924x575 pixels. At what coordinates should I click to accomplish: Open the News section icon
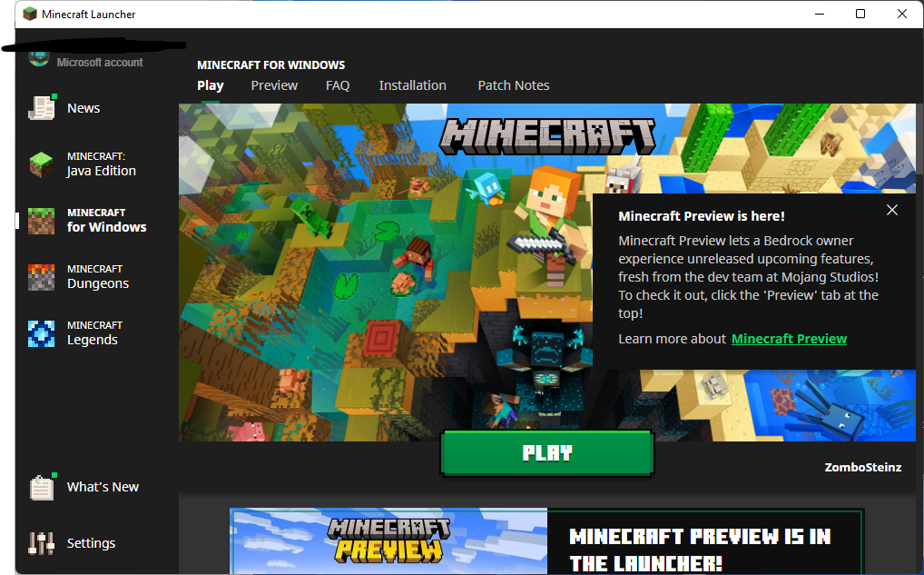click(x=42, y=108)
